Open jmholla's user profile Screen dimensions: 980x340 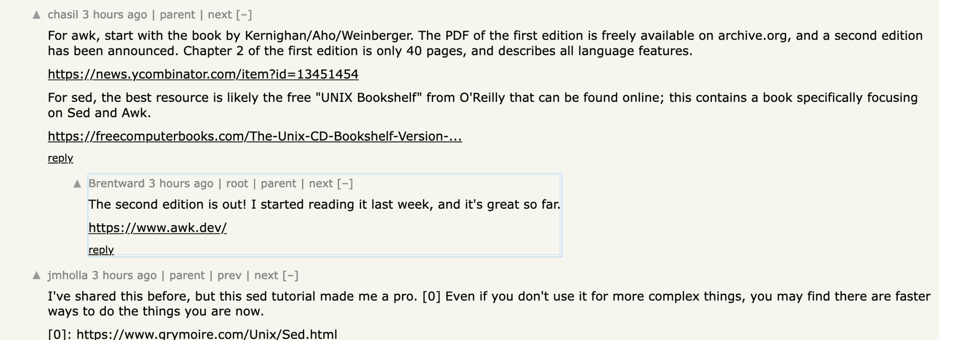click(x=68, y=275)
